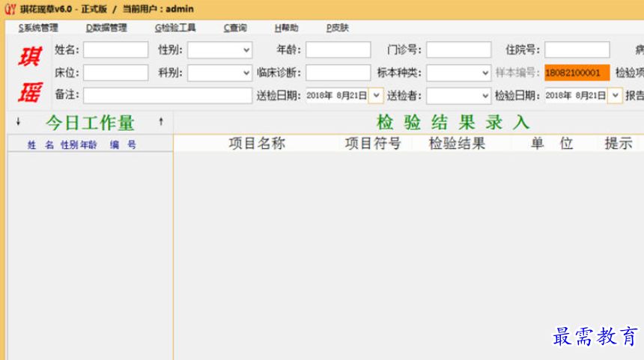The image size is (644, 360).
Task: Click the orange 样本编号 field 18082100001
Action: click(577, 73)
